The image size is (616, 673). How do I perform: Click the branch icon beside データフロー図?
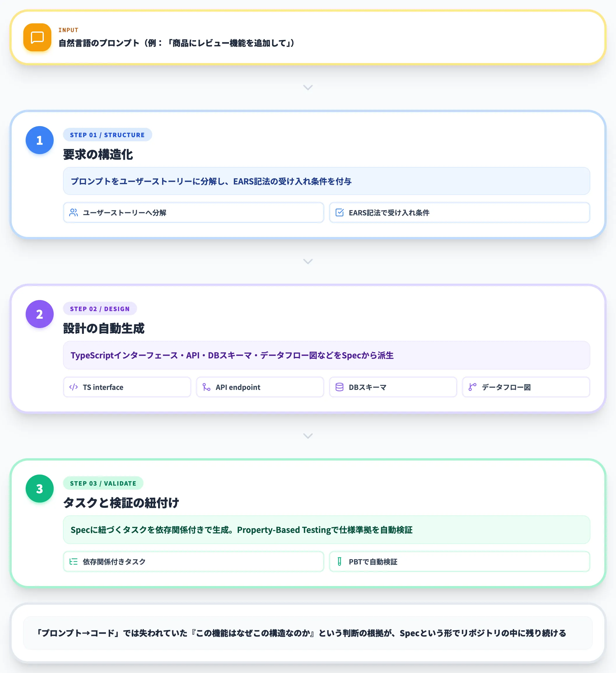point(473,387)
